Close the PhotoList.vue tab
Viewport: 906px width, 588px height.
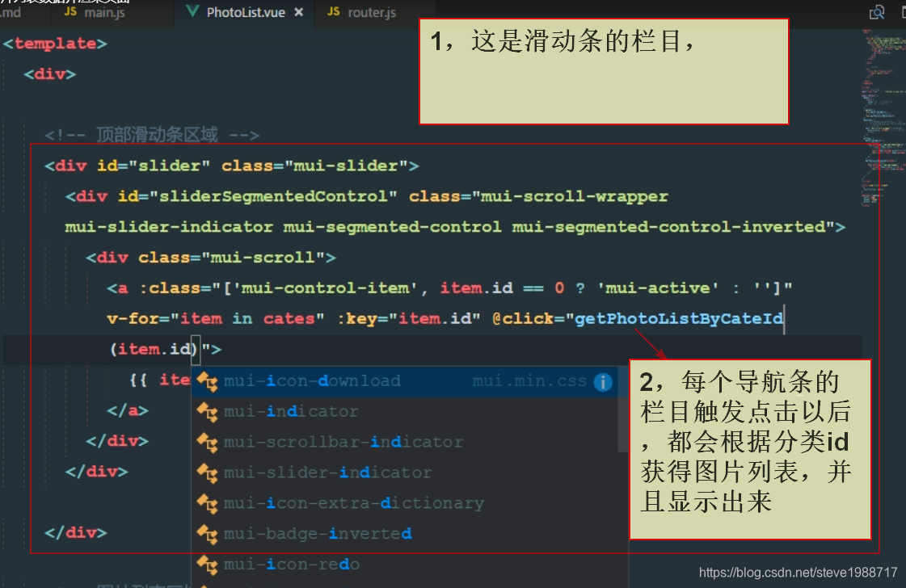click(x=299, y=12)
